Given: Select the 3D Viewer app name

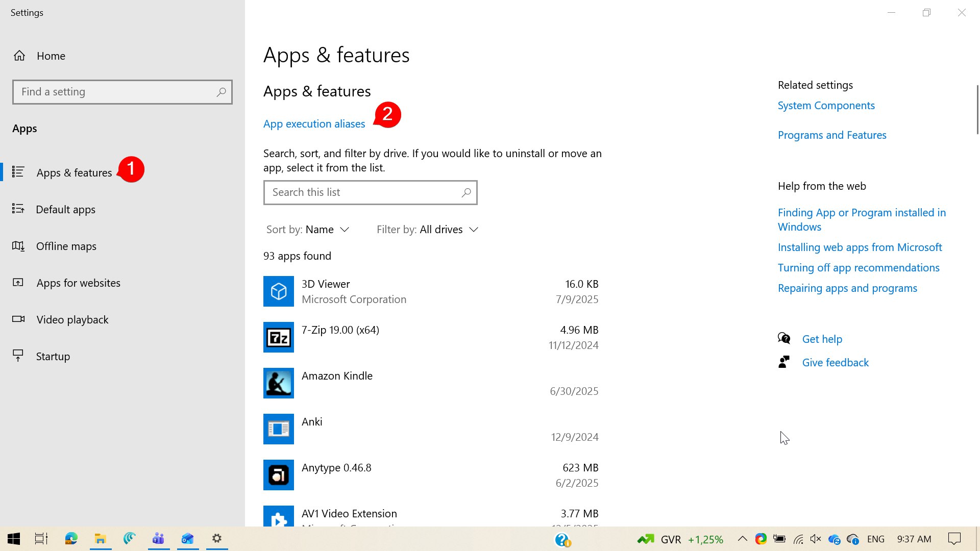Looking at the screenshot, I should 326,284.
